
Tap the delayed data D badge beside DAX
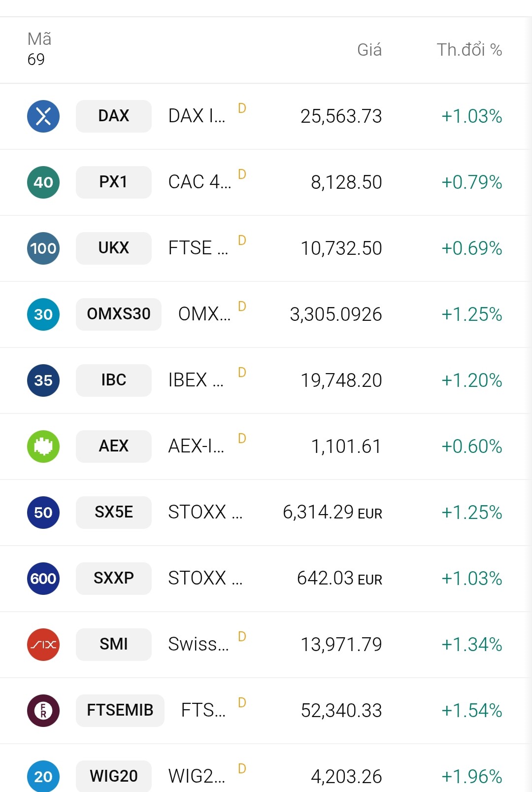pos(242,108)
